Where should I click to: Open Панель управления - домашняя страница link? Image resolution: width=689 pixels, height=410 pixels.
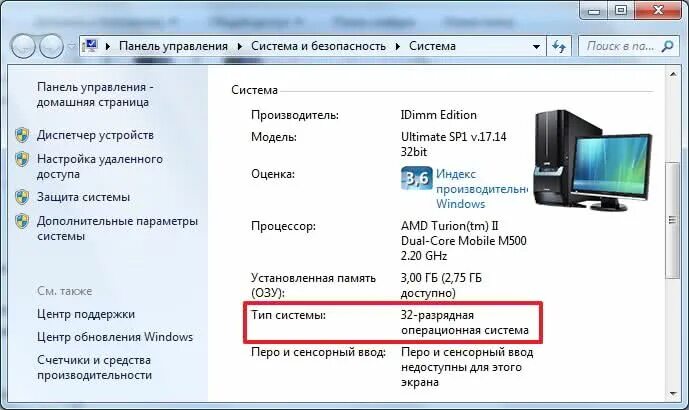pos(95,94)
